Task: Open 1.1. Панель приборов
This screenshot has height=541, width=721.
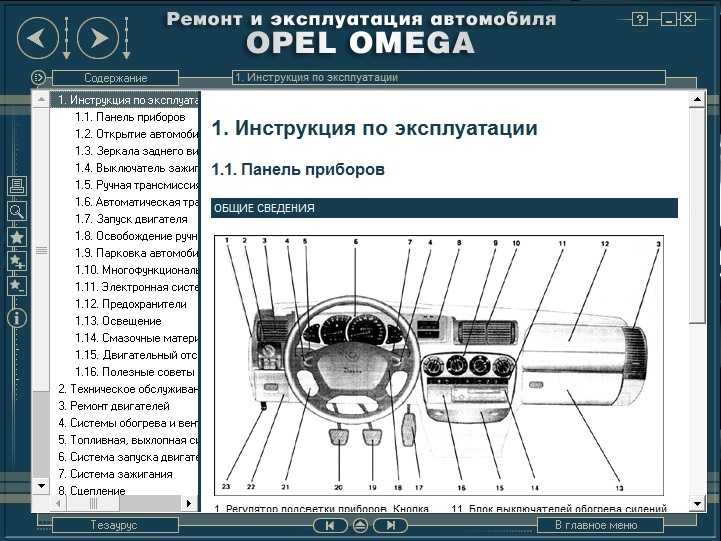Action: (x=130, y=117)
